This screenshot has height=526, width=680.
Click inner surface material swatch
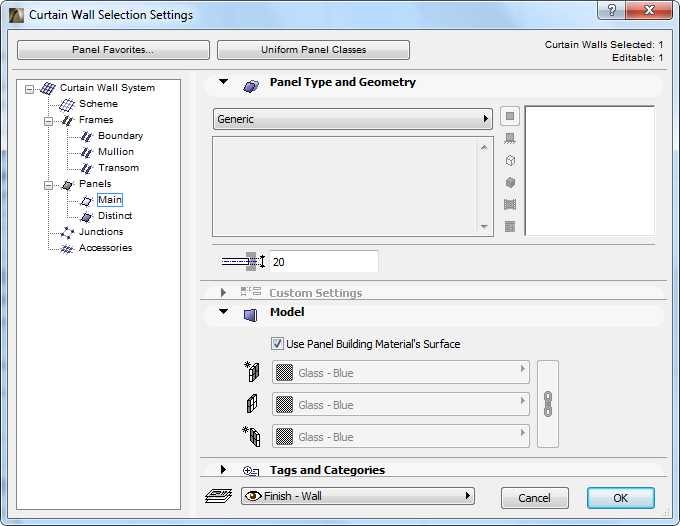click(x=284, y=437)
